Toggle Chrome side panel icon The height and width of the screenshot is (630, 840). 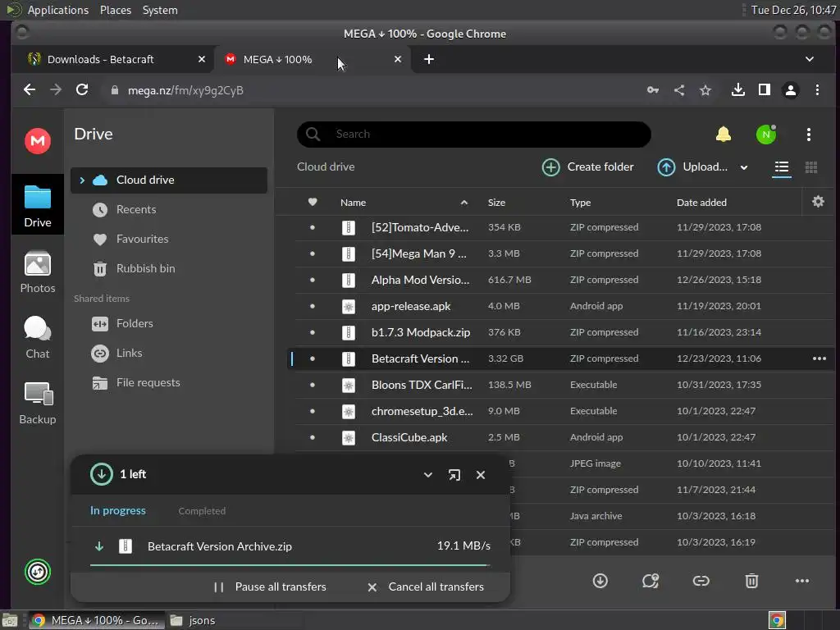[x=765, y=90]
